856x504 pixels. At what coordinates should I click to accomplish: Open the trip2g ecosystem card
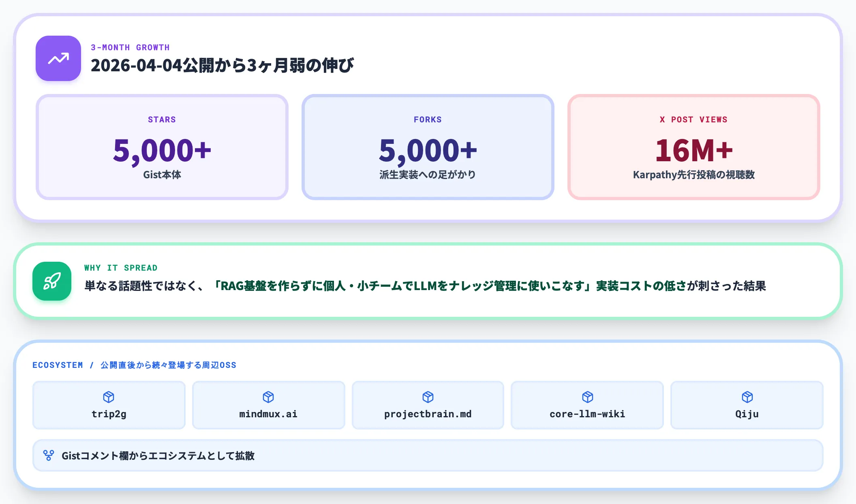pos(109,405)
